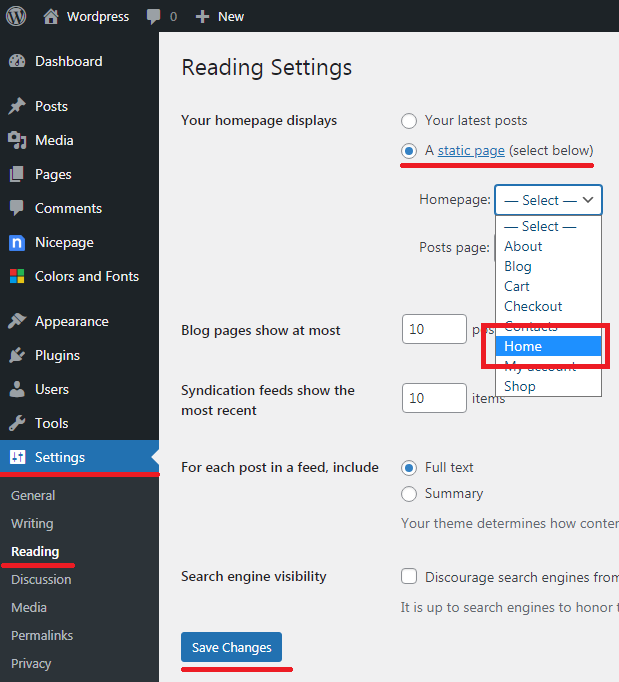Click the Plugins plug icon

(17, 355)
